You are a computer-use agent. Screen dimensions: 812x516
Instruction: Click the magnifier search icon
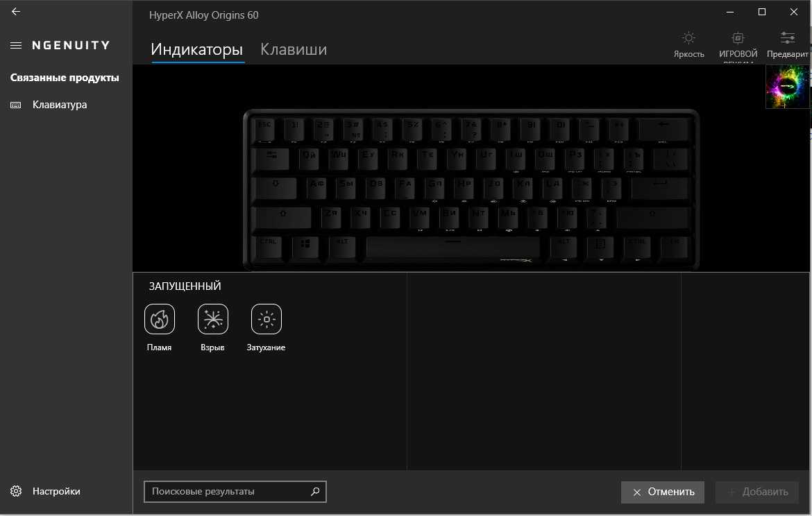point(315,492)
